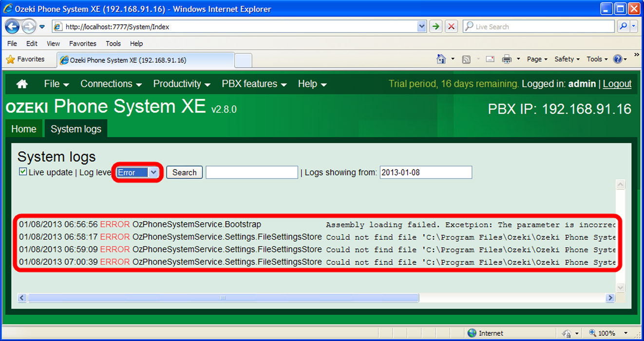The height and width of the screenshot is (341, 644).
Task: Click the admin username text
Action: (582, 84)
